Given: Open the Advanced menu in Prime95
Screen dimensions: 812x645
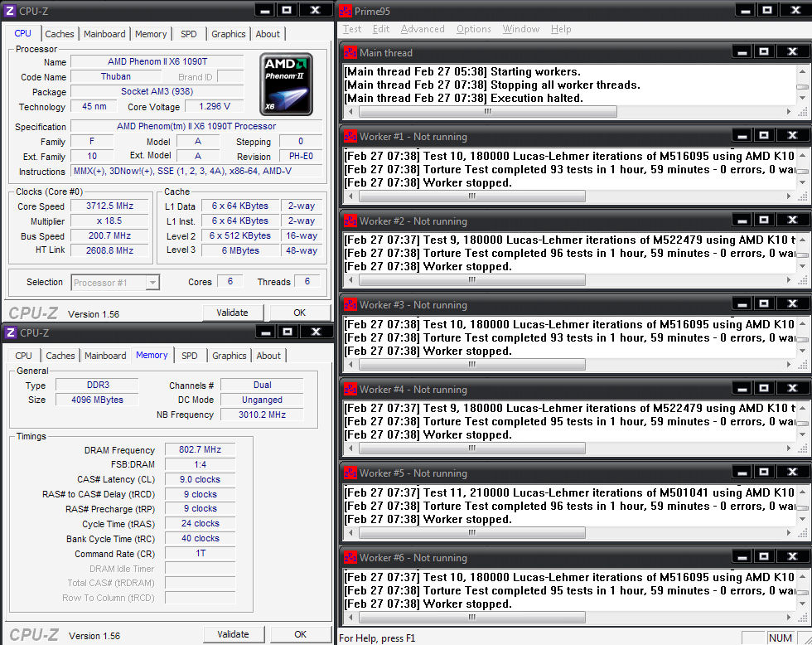Looking at the screenshot, I should point(423,29).
